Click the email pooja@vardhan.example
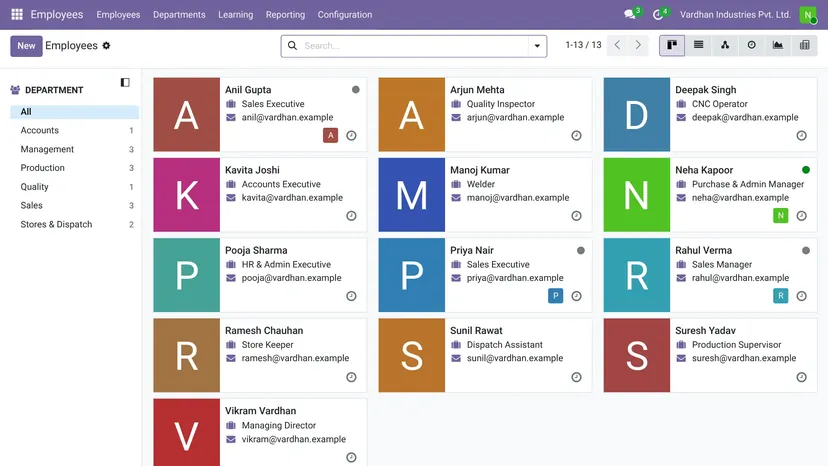Screen dimensions: 828x466 [x=291, y=278]
